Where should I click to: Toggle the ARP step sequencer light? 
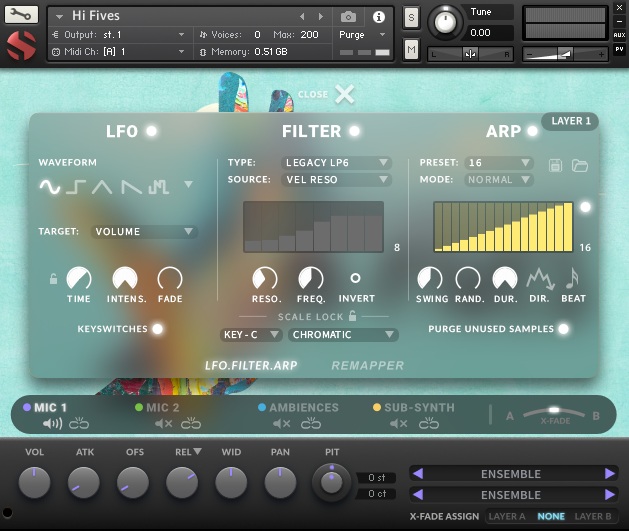coord(586,207)
